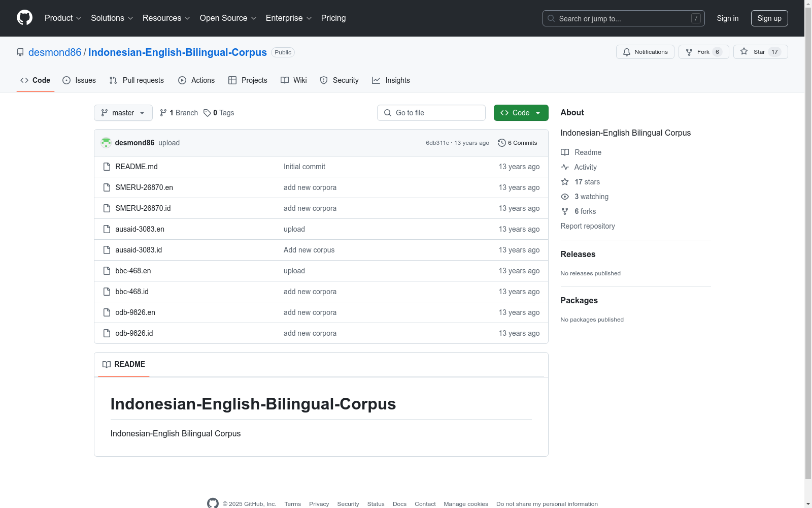Focus the Go to file input
The image size is (812, 508).
pos(431,113)
